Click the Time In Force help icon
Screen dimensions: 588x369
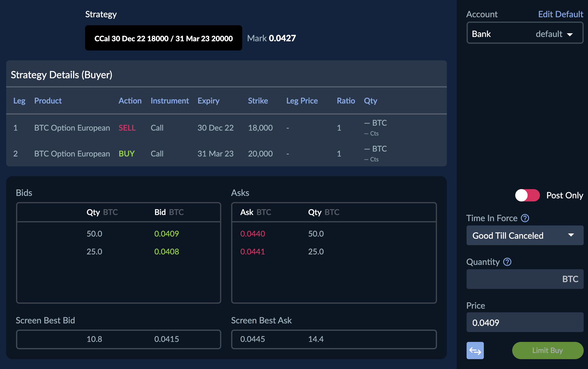[525, 218]
